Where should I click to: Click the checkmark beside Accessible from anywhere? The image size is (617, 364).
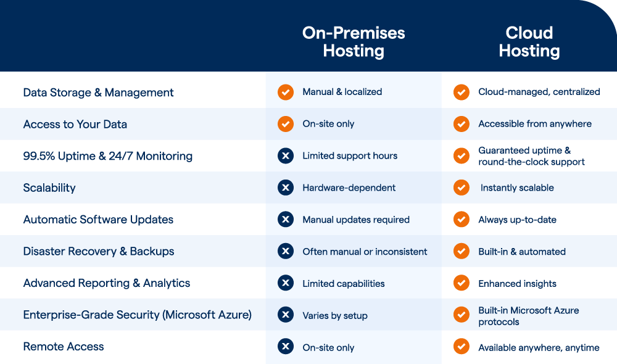[x=461, y=124]
